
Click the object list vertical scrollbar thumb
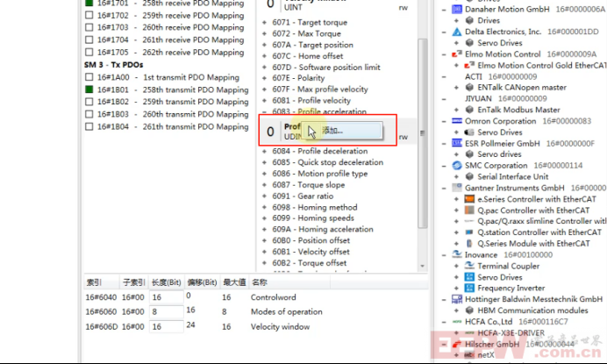pos(422,133)
